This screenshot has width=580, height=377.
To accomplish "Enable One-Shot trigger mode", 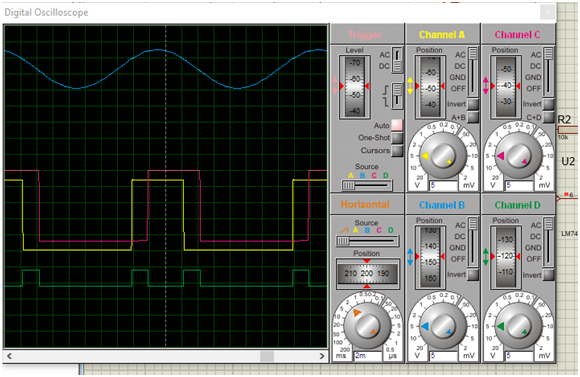I will pyautogui.click(x=397, y=138).
